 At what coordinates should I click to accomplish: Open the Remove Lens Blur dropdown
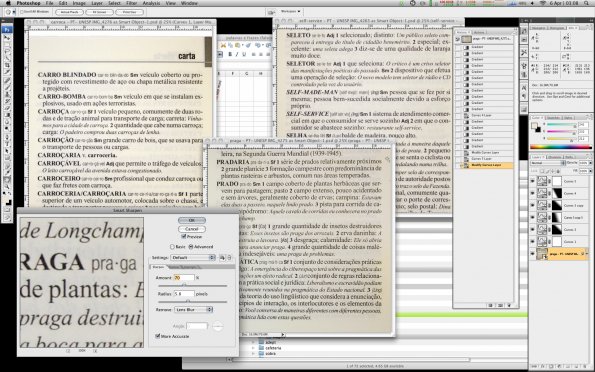(x=194, y=310)
